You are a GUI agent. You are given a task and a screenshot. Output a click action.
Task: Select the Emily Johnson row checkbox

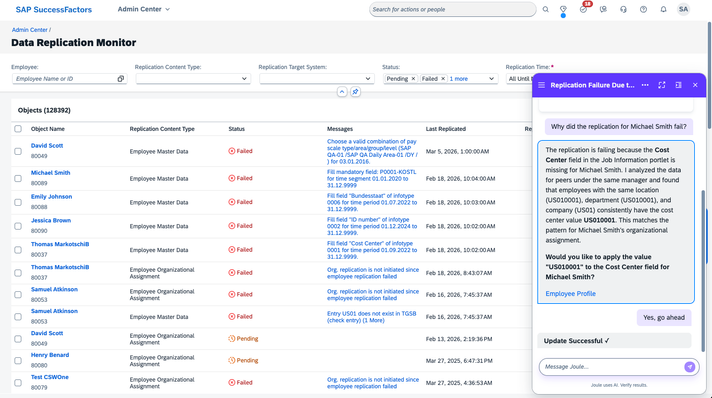pyautogui.click(x=18, y=202)
